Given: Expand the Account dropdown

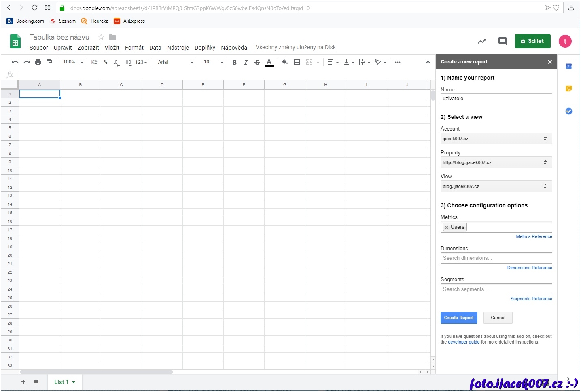Looking at the screenshot, I should (496, 139).
